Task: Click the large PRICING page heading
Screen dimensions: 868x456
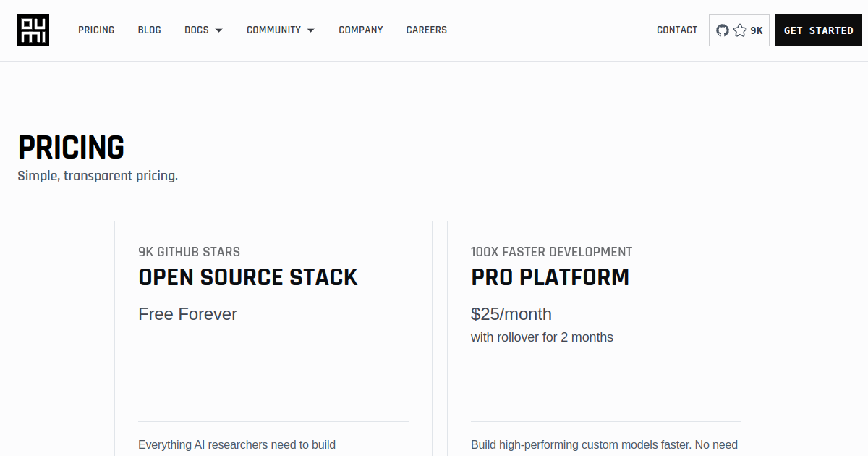Action: 71,148
